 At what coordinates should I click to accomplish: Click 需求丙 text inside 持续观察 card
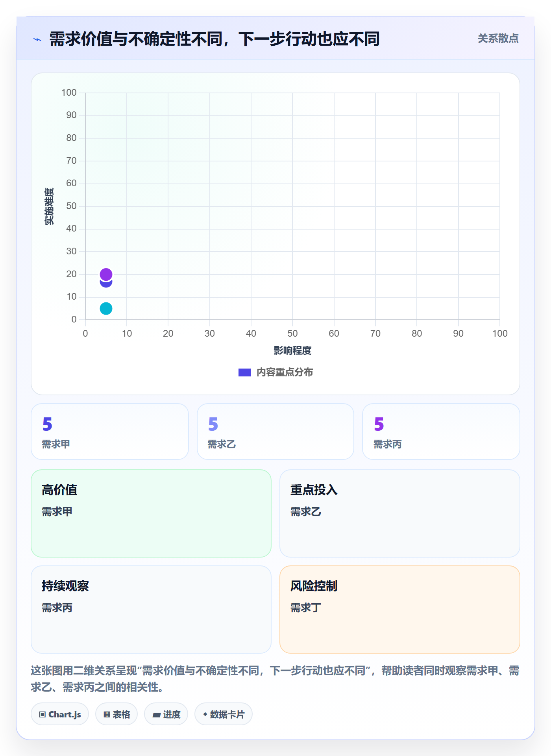click(x=57, y=608)
